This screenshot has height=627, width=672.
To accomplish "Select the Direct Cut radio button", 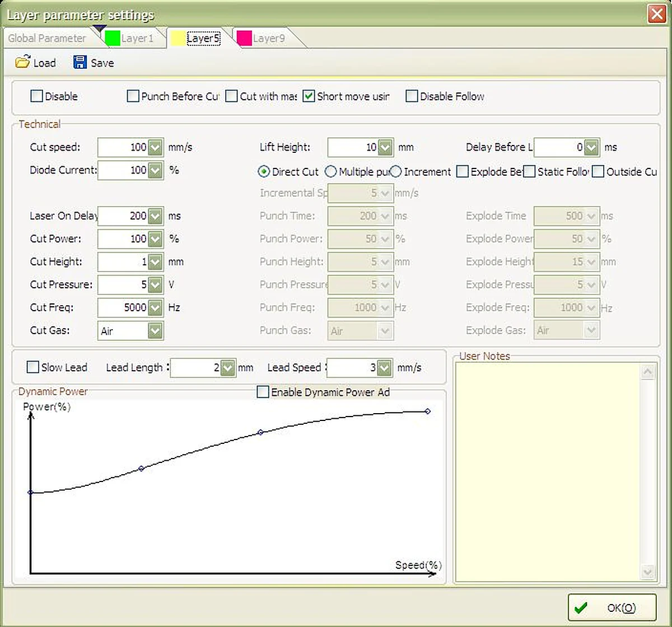I will click(263, 171).
